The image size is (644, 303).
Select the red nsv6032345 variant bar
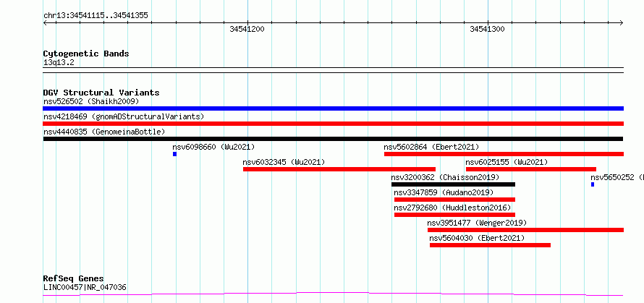tap(339, 169)
